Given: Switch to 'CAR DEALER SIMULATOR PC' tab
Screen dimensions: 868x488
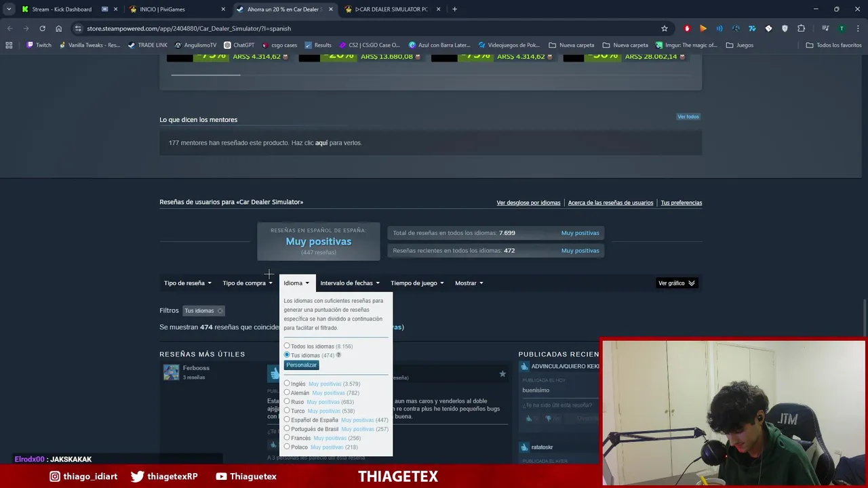Looking at the screenshot, I should [x=392, y=9].
